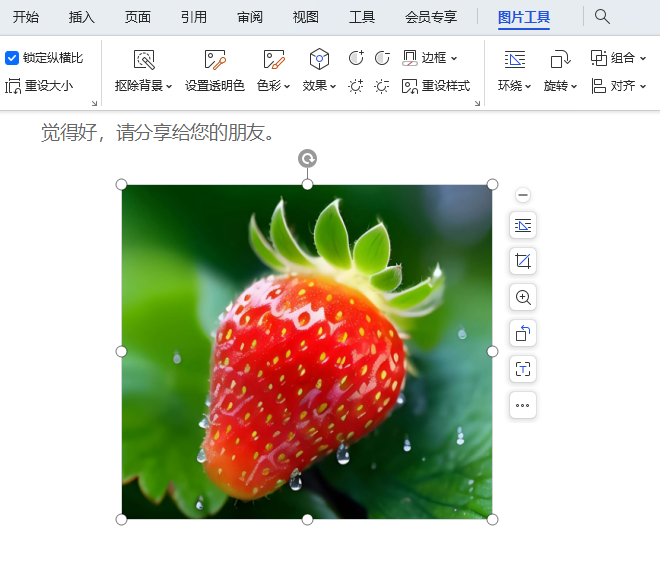Click the 组合 group icon
This screenshot has height=569, width=660.
point(599,58)
